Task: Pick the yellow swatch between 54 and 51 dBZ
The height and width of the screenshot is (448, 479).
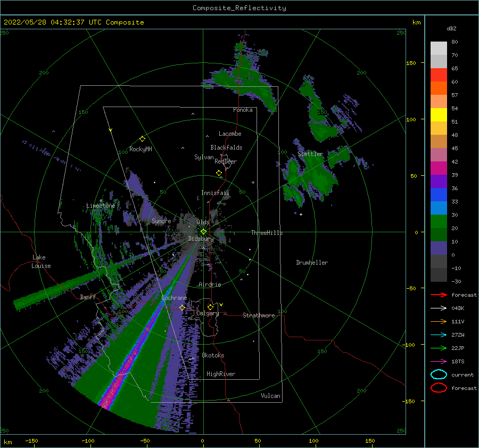Action: point(439,115)
